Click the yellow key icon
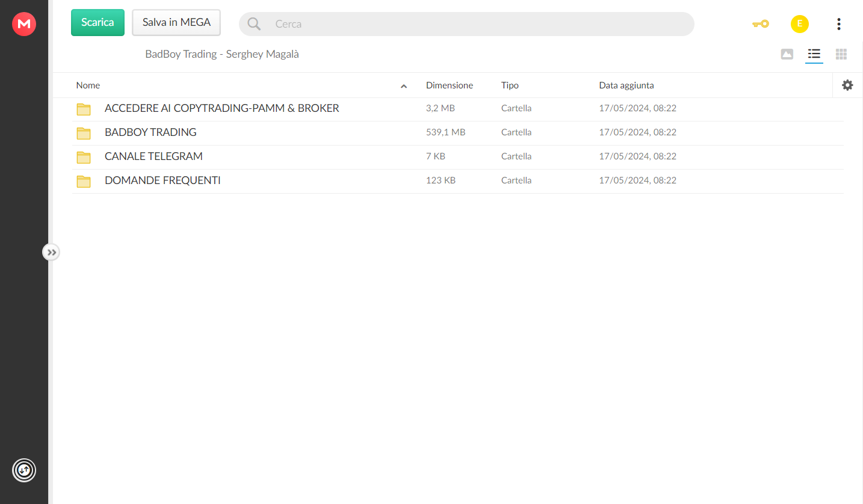The width and height of the screenshot is (863, 504). coord(761,24)
